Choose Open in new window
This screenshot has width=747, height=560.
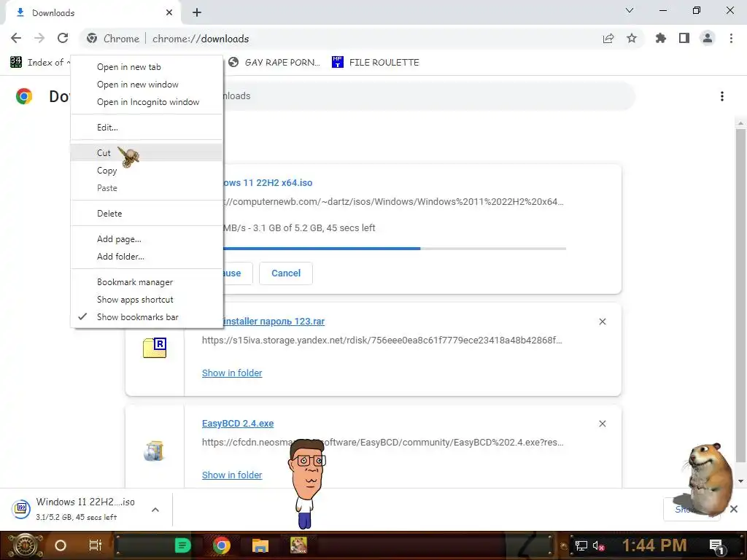146,85
